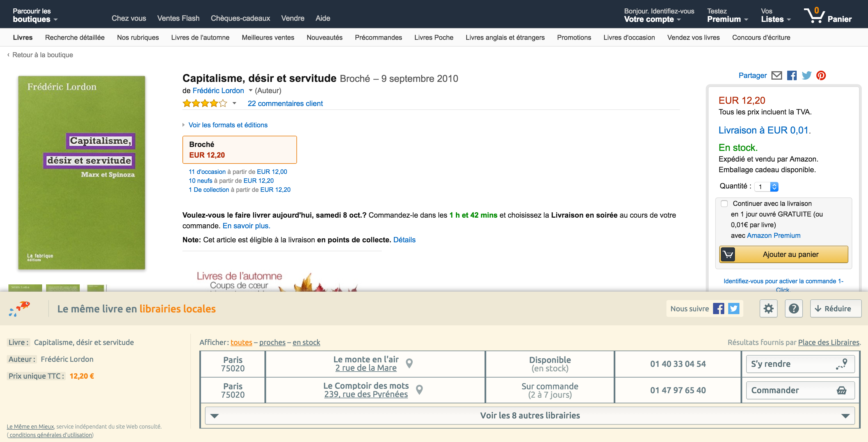868x442 pixels.
Task: Open Livres d'occasion in the books bar
Action: (x=629, y=37)
